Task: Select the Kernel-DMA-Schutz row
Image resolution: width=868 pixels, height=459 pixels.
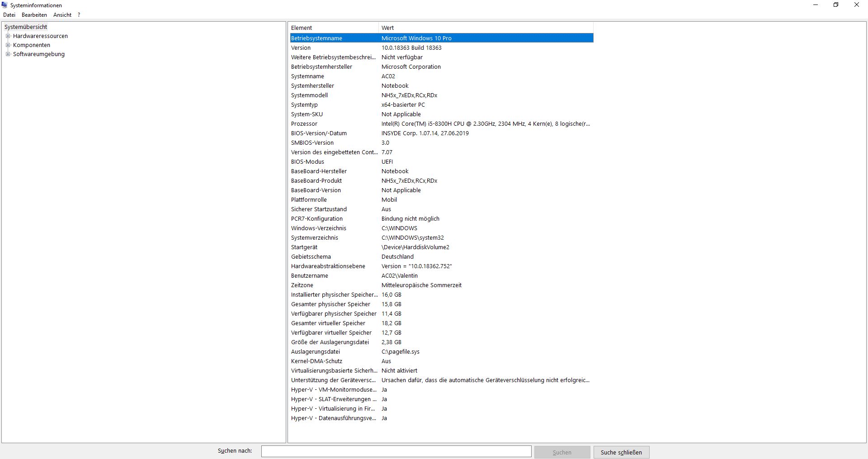Action: [442, 361]
